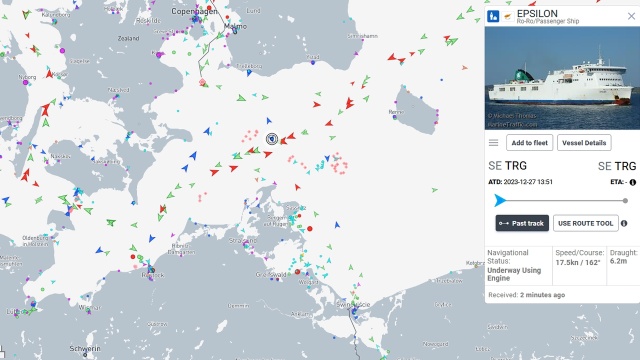
Task: Add EPSILON to fleet
Action: [529, 142]
